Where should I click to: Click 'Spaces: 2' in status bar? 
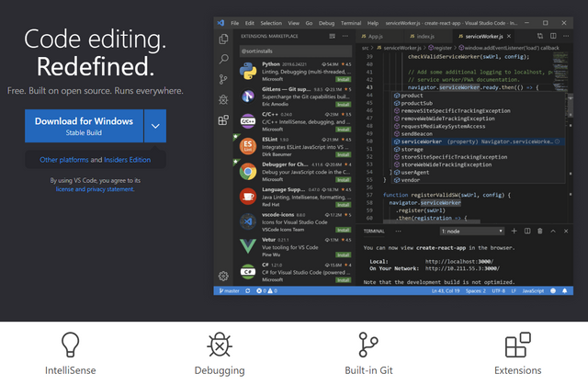click(x=476, y=291)
